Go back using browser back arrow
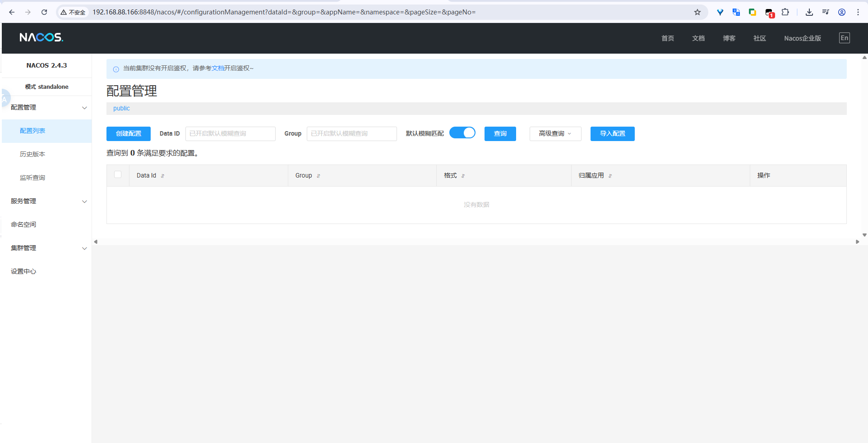The image size is (868, 443). coord(12,12)
